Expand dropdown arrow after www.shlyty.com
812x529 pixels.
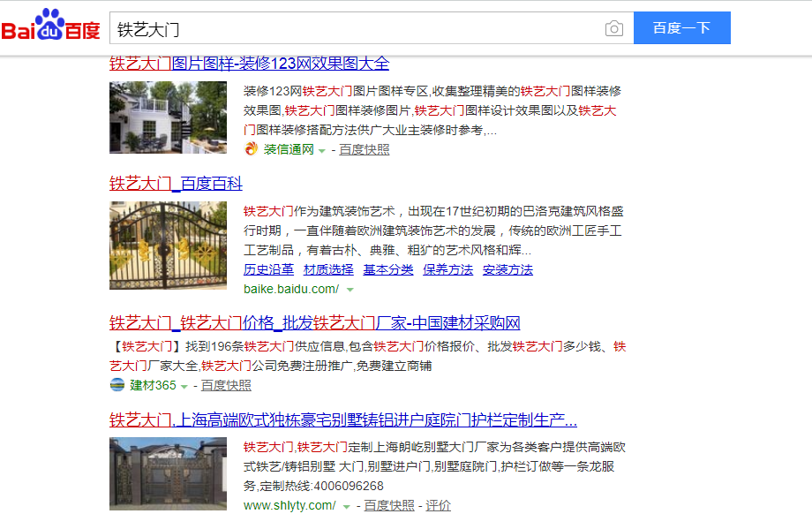point(346,506)
